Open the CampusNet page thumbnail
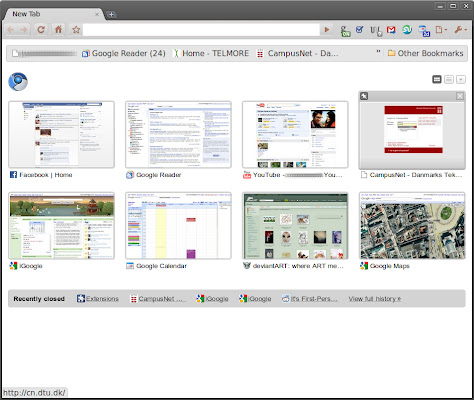The height and width of the screenshot is (400, 474). (412, 135)
